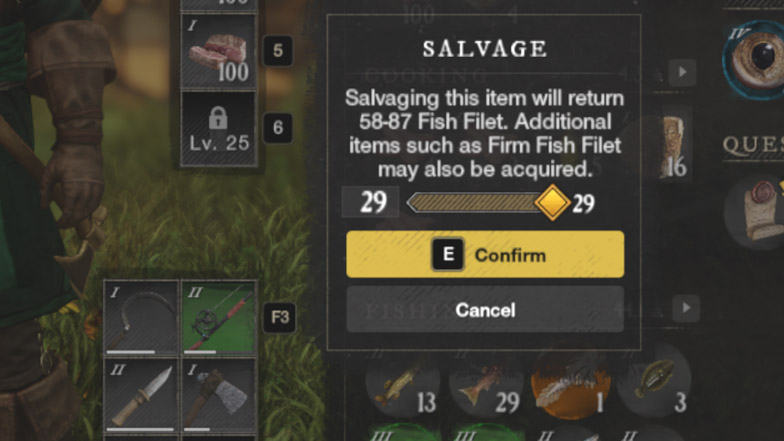This screenshot has height=441, width=784.
Task: Select the raw meat item with 100
Action: coord(218,52)
